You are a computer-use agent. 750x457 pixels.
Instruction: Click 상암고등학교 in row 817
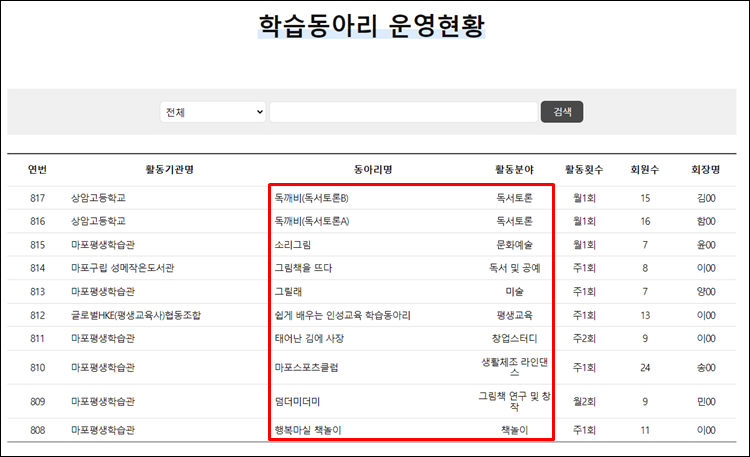[x=98, y=198]
